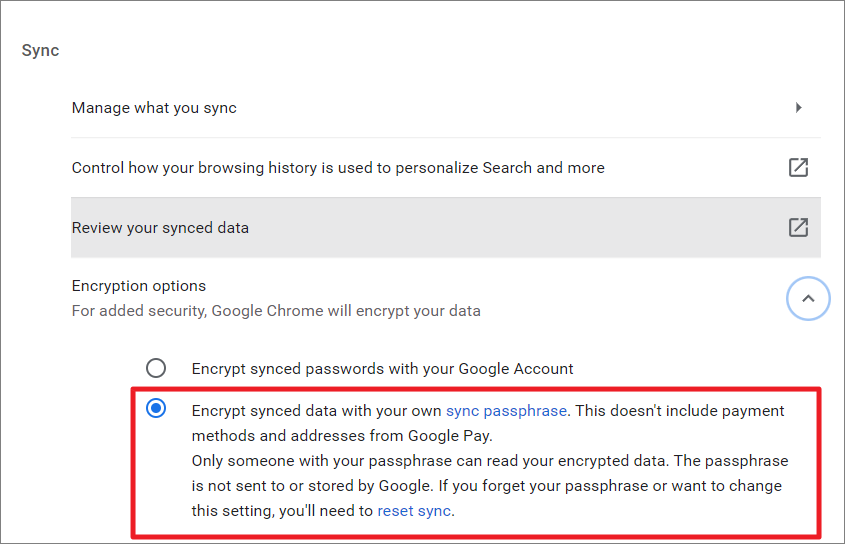Viewport: 845px width, 544px height.
Task: Open the Review your synced data row
Action: click(160, 228)
